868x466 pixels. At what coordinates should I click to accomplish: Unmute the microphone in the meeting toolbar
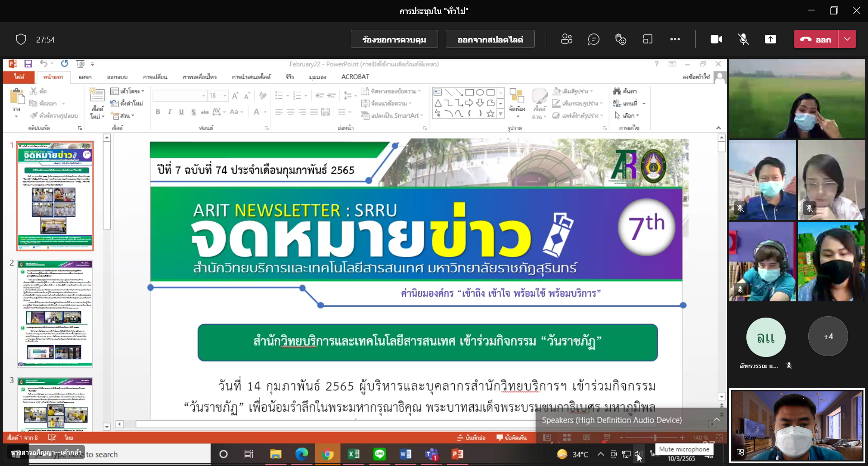click(x=743, y=39)
